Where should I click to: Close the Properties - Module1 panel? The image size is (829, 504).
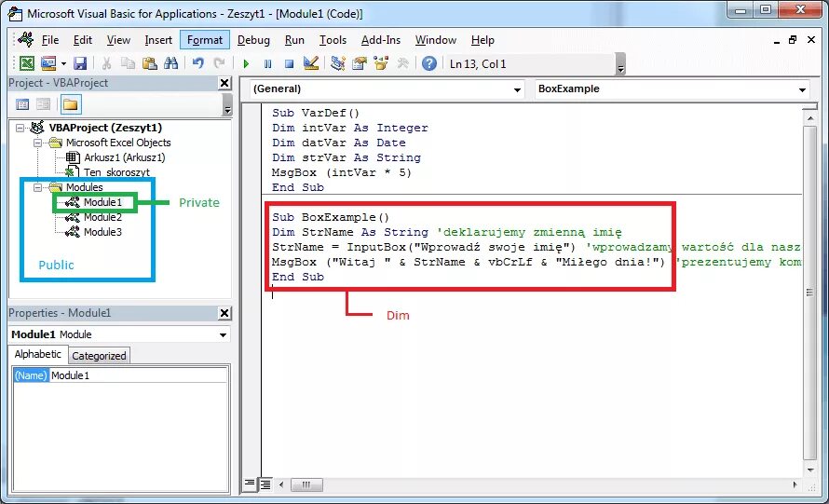(224, 313)
